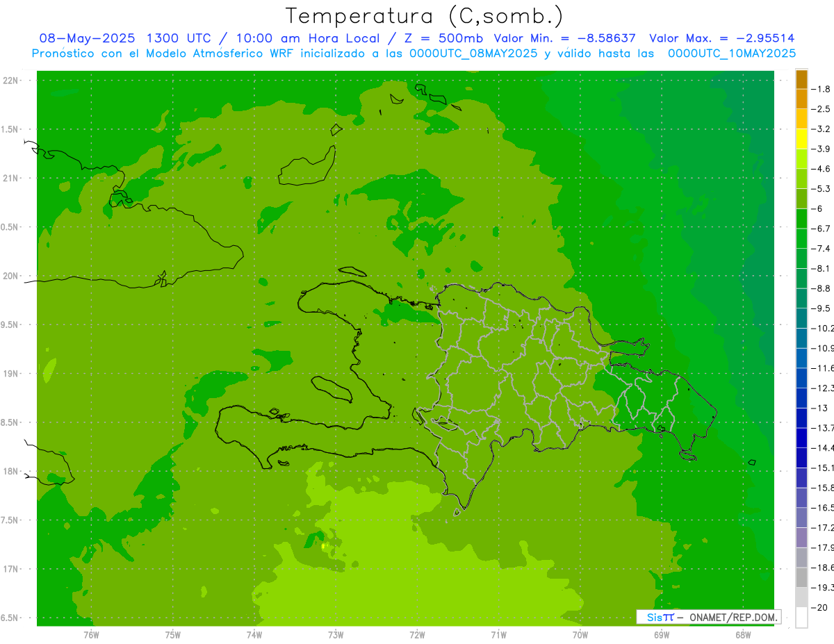The image size is (834, 644).
Task: Click the '-9.5' colorbar label
Action: coord(821,308)
